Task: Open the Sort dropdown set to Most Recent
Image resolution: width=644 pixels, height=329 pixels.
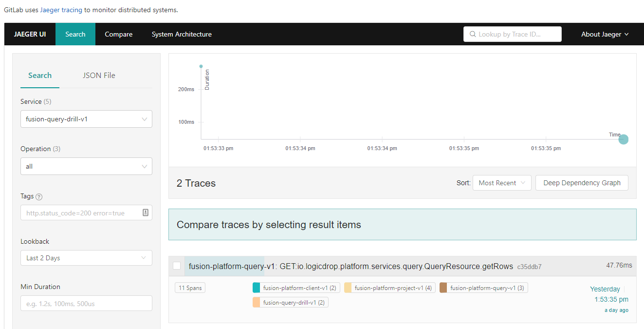Action: point(501,183)
